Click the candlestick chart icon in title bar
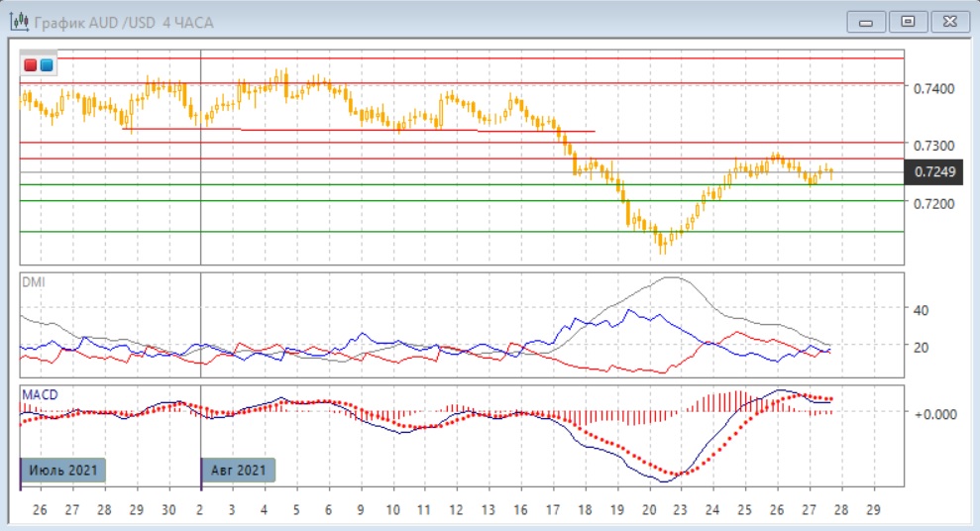The image size is (980, 531). coord(18,21)
